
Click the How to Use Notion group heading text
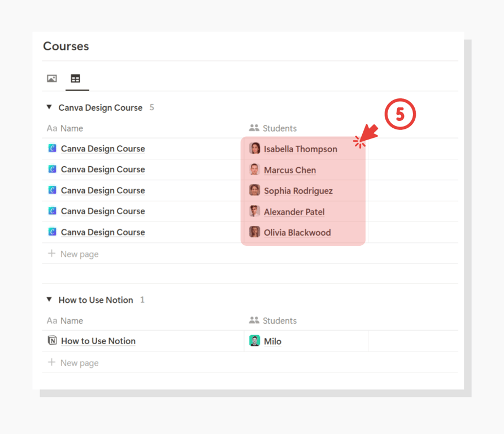[x=96, y=300]
